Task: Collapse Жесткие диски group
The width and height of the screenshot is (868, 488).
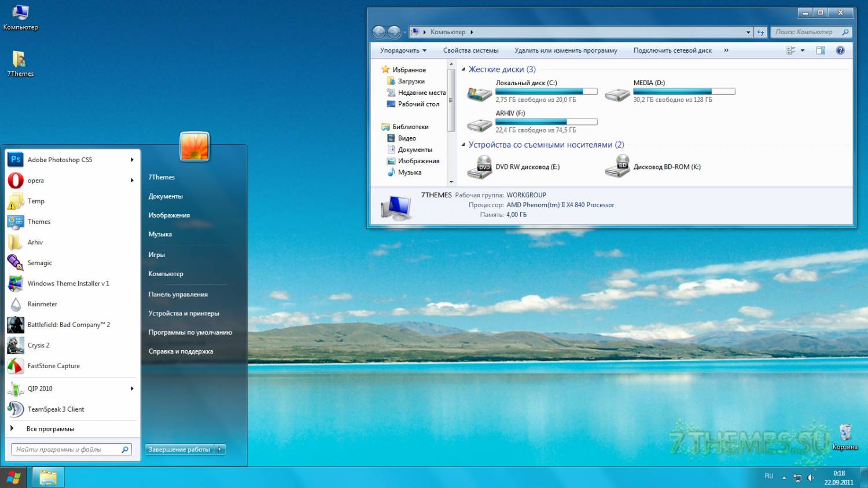Action: tap(464, 69)
